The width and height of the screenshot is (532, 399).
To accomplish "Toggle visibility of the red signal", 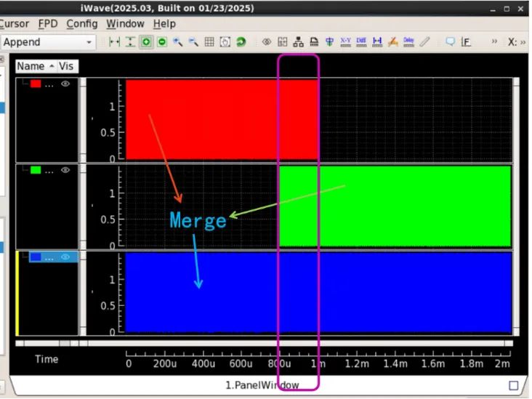I will point(65,84).
